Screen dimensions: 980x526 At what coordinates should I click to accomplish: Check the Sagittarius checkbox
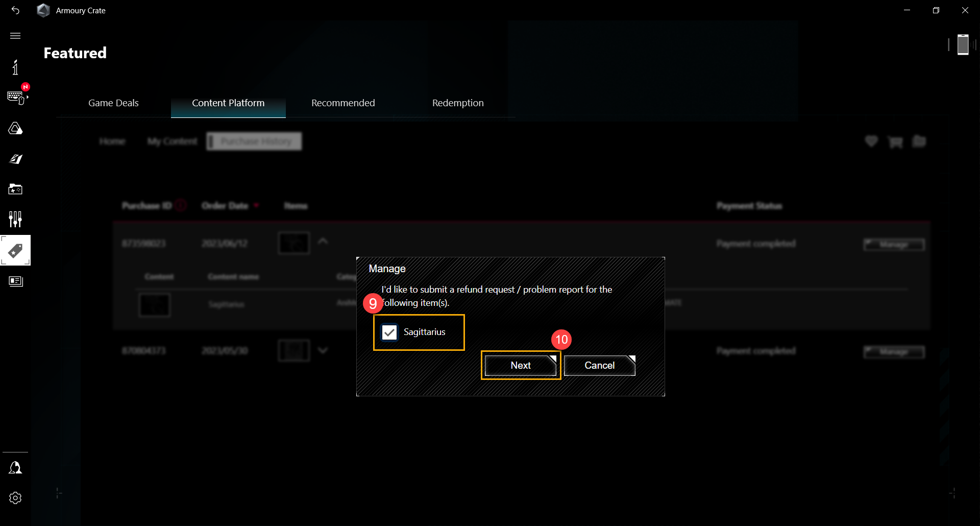[389, 332]
